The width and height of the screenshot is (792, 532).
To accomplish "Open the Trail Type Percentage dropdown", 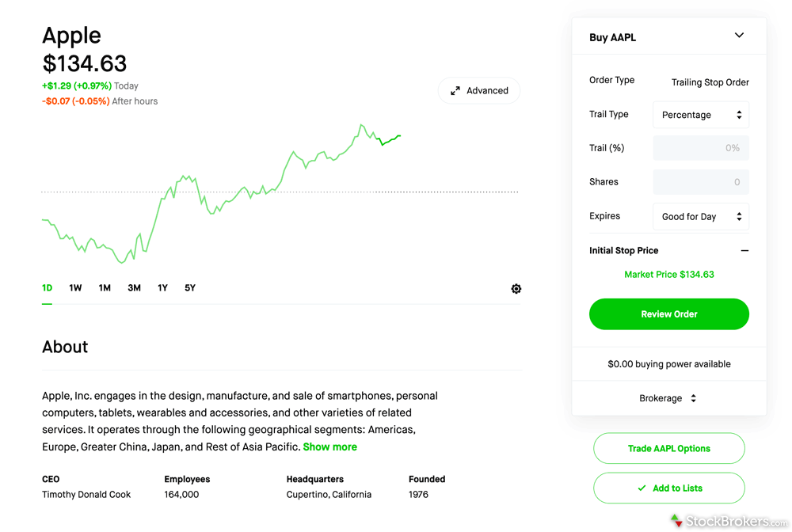I will (x=701, y=115).
